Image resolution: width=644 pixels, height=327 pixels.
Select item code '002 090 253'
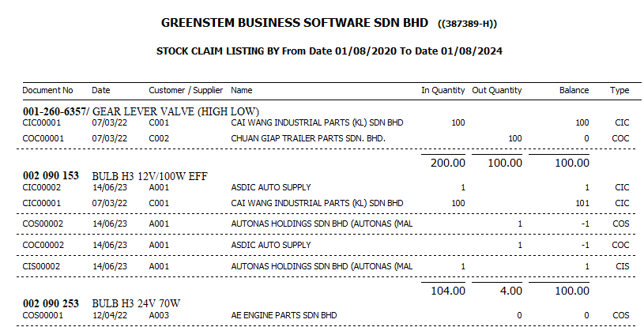(x=51, y=303)
